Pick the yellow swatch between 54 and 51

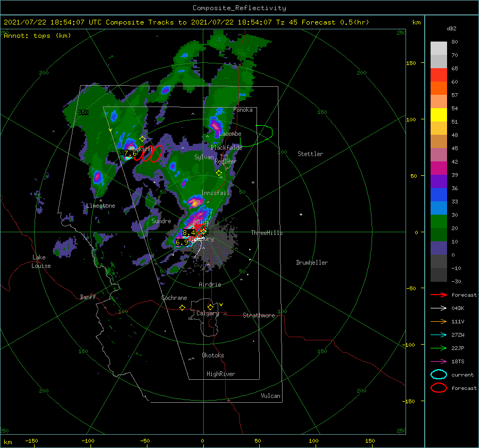click(x=439, y=115)
